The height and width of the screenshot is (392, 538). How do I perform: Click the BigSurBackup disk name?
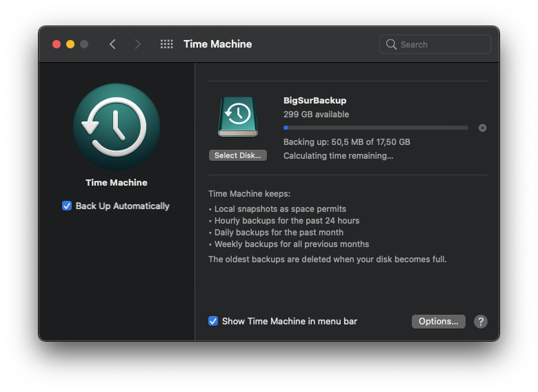tap(315, 101)
